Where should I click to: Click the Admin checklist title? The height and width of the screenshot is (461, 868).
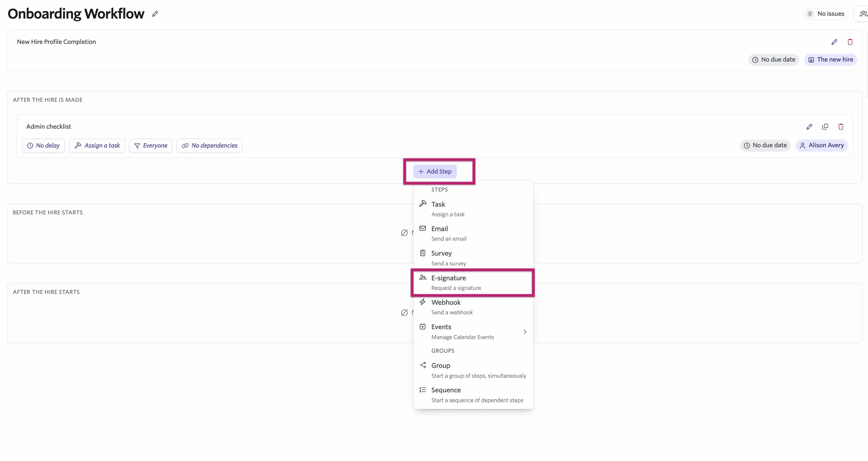[49, 127]
